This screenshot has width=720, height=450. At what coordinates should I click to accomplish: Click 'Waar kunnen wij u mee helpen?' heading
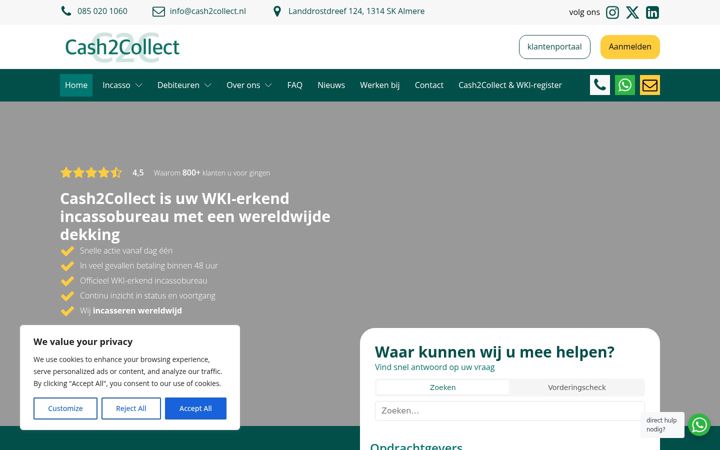tap(495, 352)
